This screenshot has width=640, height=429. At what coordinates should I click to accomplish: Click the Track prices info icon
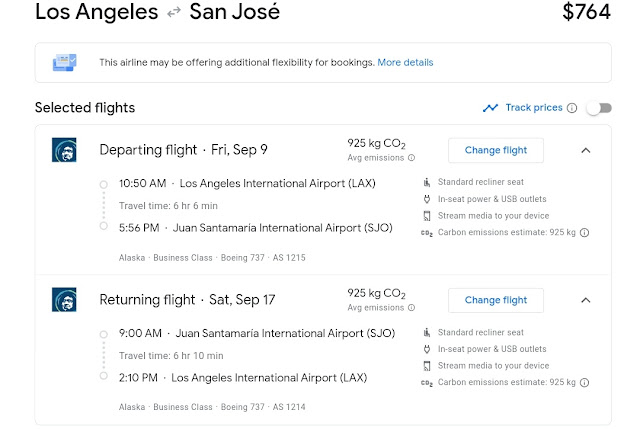(572, 108)
